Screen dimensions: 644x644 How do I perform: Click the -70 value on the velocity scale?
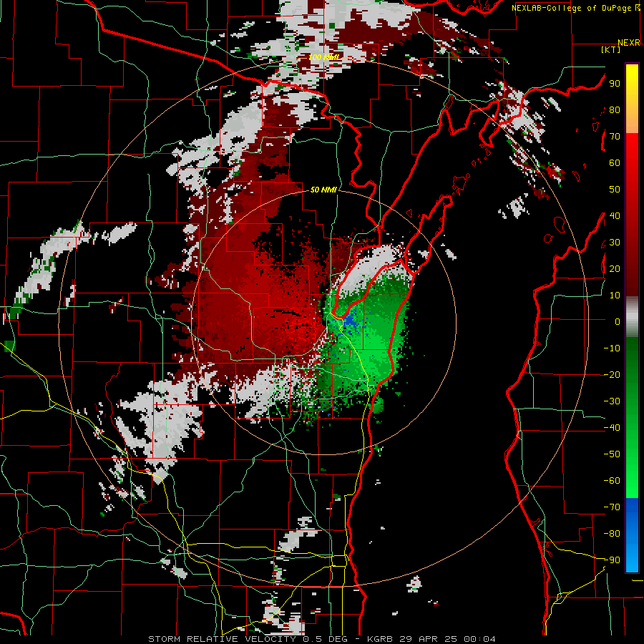tap(612, 507)
